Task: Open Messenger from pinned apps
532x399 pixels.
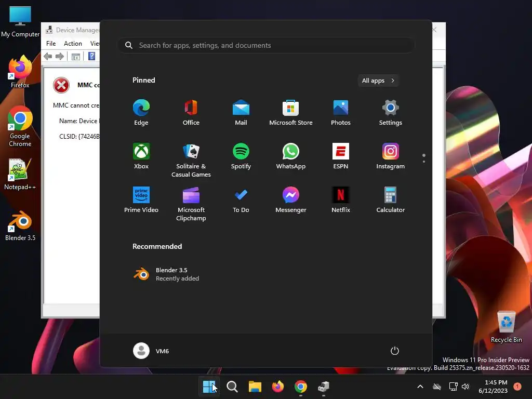Action: pos(291,200)
